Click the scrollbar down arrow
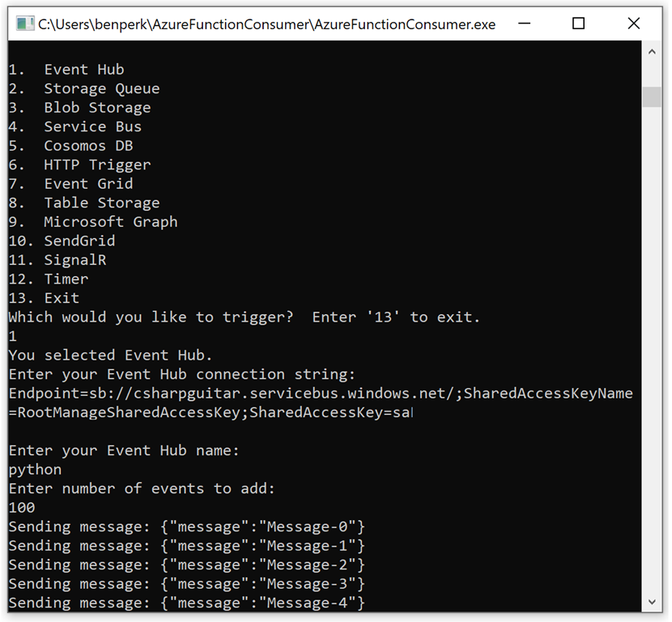The width and height of the screenshot is (672, 622). tap(652, 602)
